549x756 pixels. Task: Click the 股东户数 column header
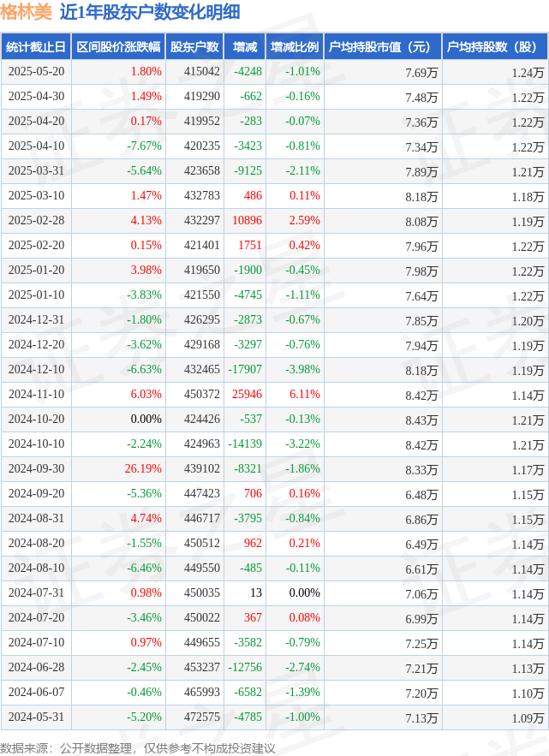(194, 47)
